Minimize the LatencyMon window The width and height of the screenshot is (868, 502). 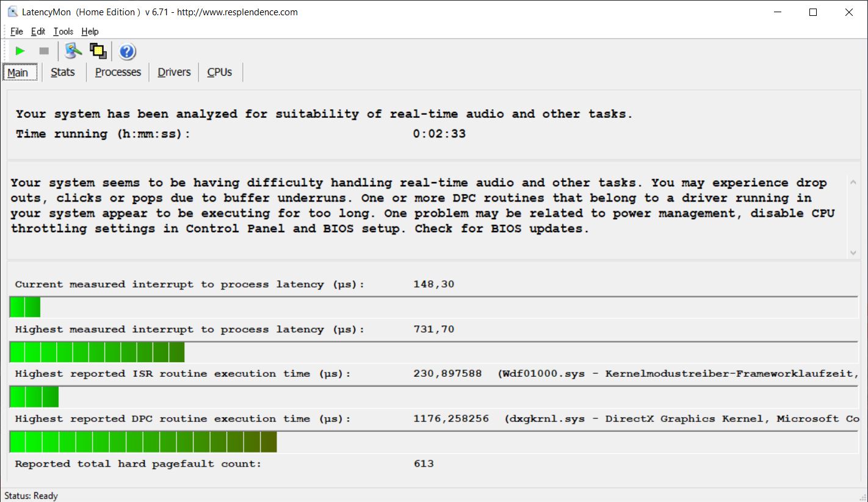pos(778,12)
